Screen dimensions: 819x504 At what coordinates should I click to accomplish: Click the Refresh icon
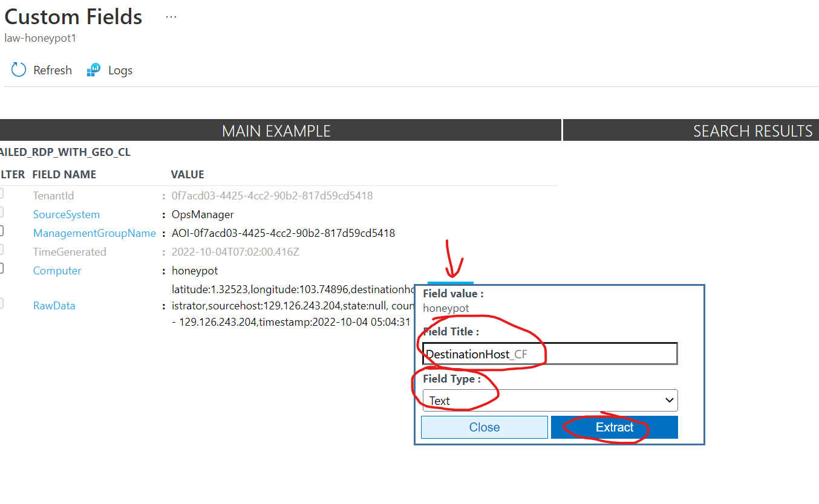pos(18,69)
